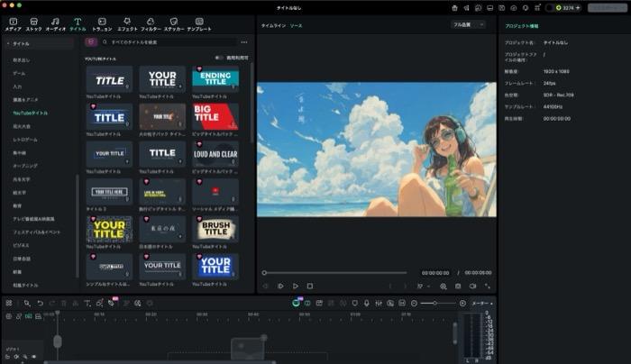Select the red BIG TITLE thumbnail
The width and height of the screenshot is (631, 364).
215,116
